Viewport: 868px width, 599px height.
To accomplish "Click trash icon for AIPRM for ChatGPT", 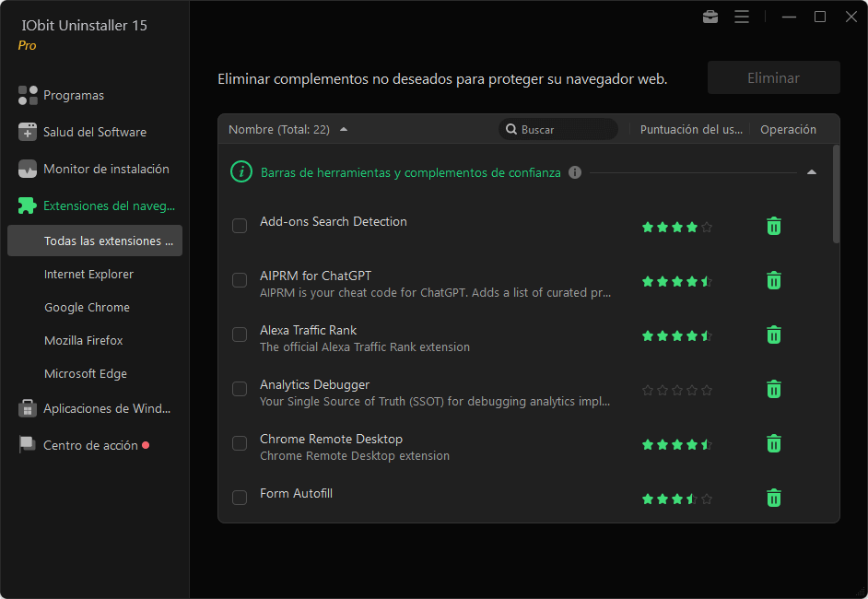I will pyautogui.click(x=774, y=280).
